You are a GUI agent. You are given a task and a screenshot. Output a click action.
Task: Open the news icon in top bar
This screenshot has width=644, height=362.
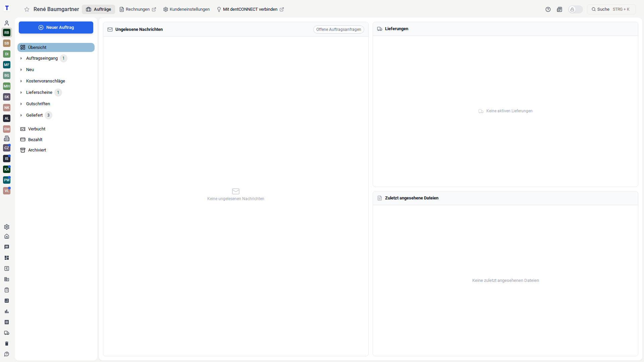(559, 9)
